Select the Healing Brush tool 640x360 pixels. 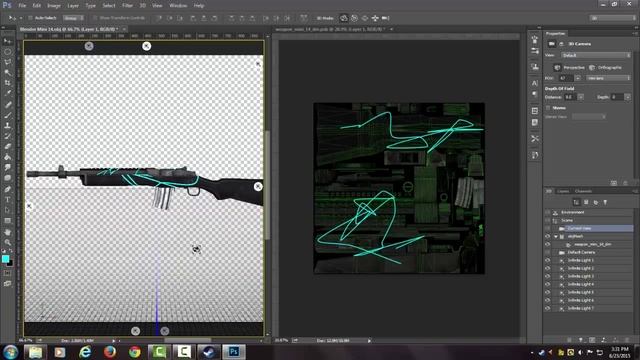[7, 105]
